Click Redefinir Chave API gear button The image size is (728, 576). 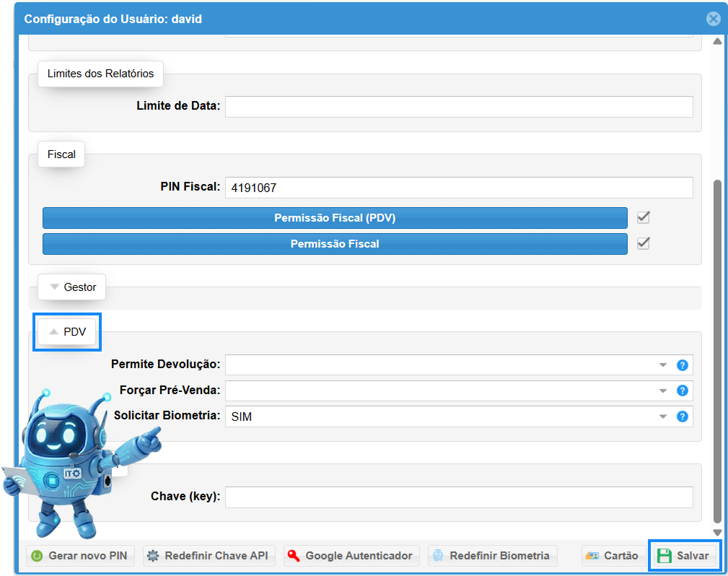coord(209,556)
